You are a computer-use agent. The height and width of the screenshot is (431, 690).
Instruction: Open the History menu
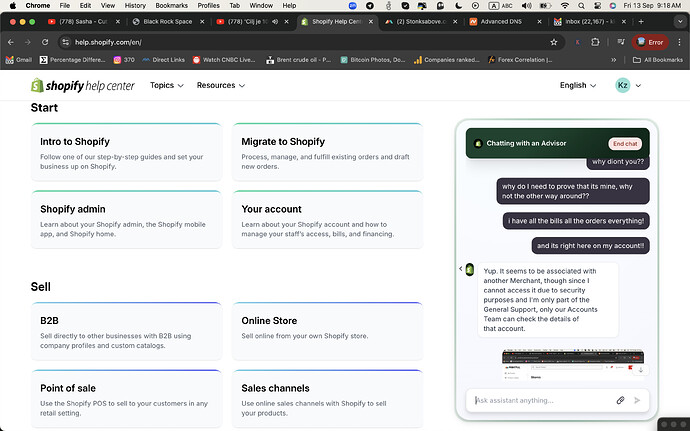(x=135, y=6)
